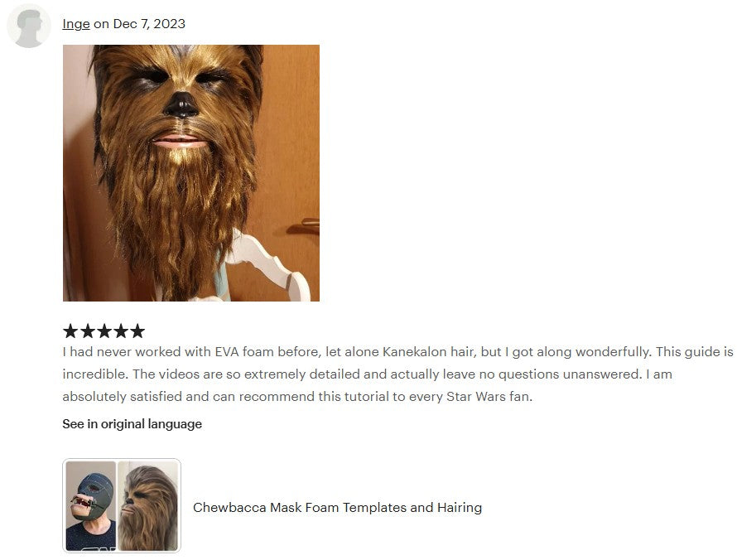Click the door handle in review photo
The width and height of the screenshot is (737, 560).
click(x=305, y=226)
